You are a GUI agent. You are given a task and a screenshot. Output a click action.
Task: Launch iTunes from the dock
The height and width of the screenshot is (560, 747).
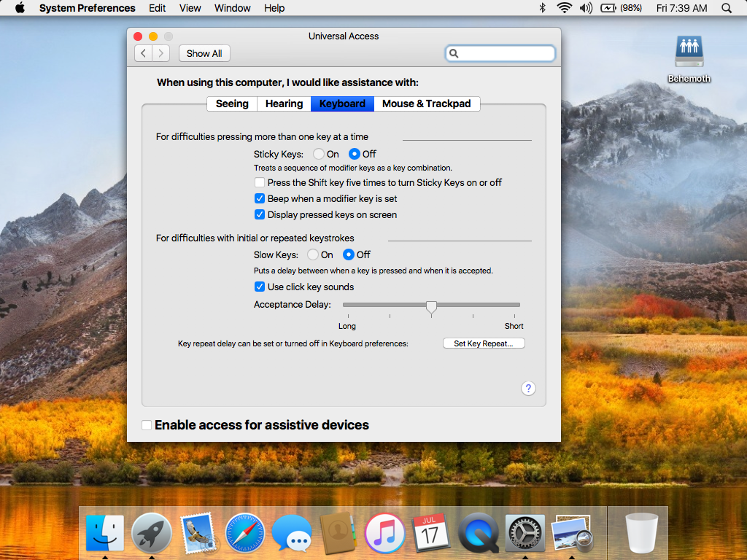point(384,533)
